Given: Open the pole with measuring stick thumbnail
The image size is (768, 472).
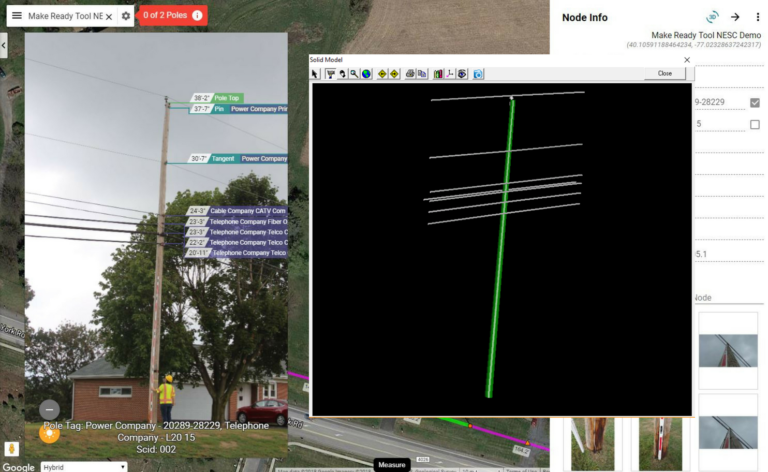Looking at the screenshot, I should point(660,444).
